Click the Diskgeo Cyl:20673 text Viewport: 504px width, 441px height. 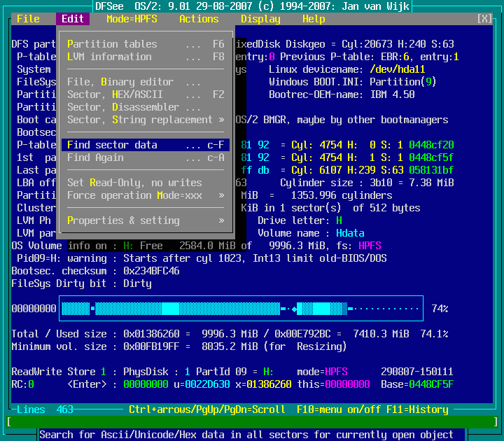click(x=367, y=44)
